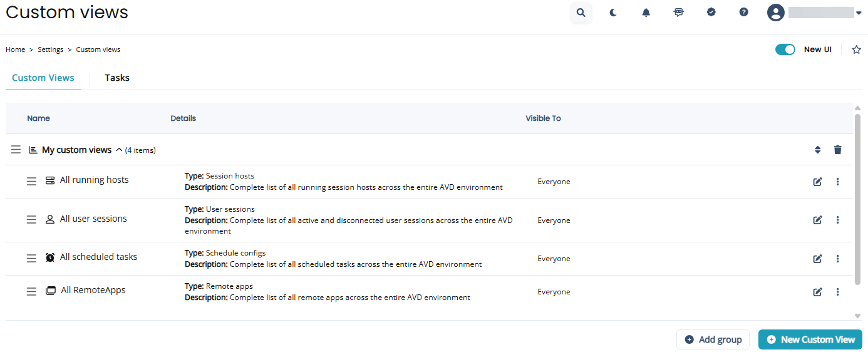Click the Add group button
This screenshot has height=352, width=868.
click(x=714, y=339)
